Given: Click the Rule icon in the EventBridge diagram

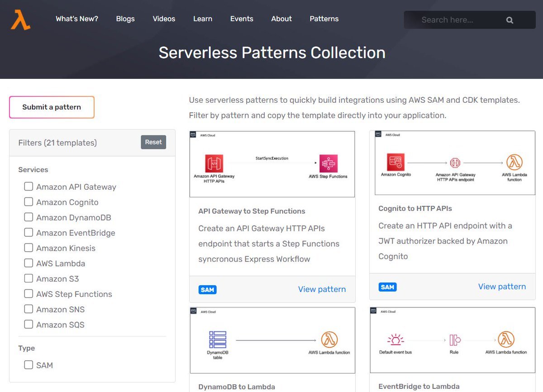Looking at the screenshot, I should pos(455,340).
